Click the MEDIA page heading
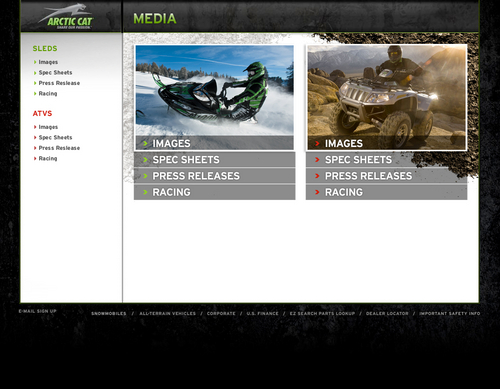The image size is (500, 389). tap(155, 19)
